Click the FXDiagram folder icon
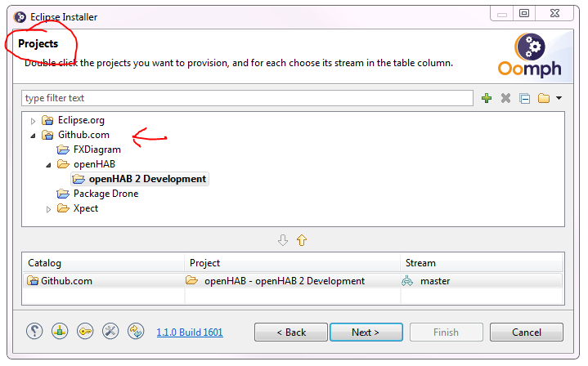588x366 pixels. (63, 150)
